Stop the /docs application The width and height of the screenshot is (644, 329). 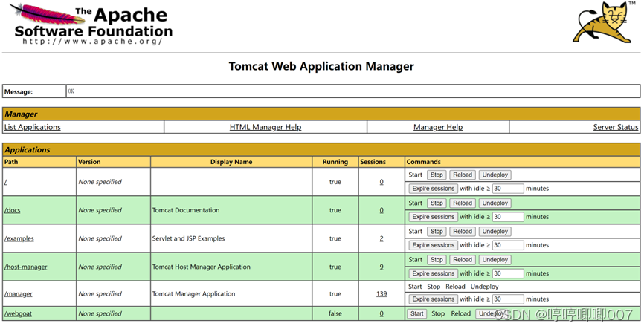pyautogui.click(x=437, y=203)
